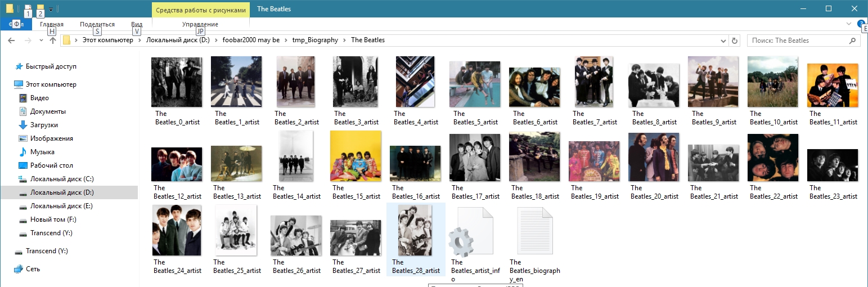Click Сеть network icon in sidebar
This screenshot has height=287, width=868.
[33, 269]
